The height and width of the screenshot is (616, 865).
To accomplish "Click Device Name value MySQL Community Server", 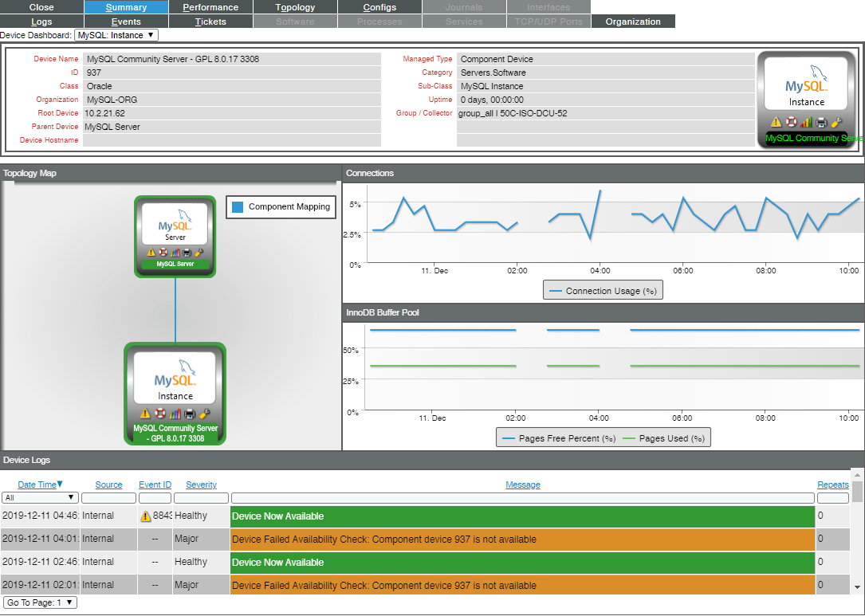I will pos(173,59).
